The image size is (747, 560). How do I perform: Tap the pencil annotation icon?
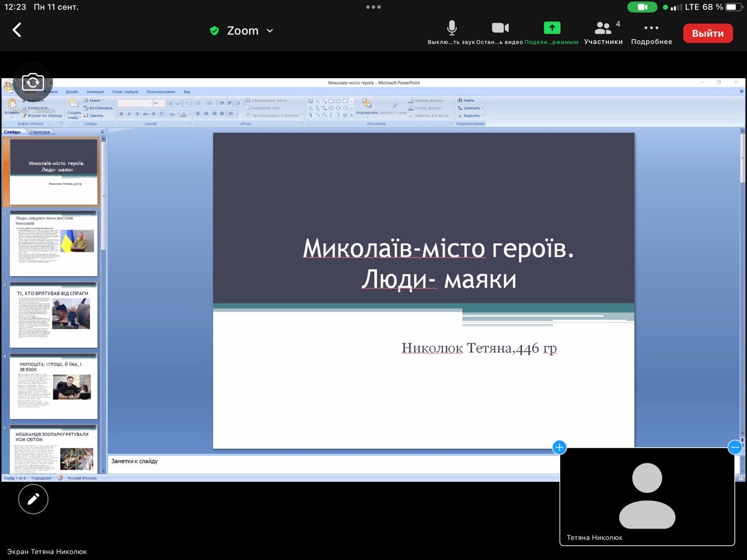pyautogui.click(x=33, y=499)
